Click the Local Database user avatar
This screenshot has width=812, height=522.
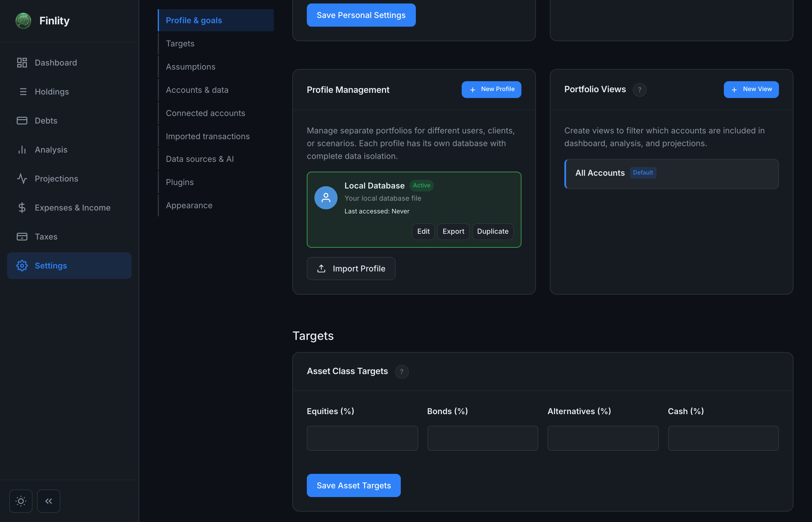click(x=326, y=197)
